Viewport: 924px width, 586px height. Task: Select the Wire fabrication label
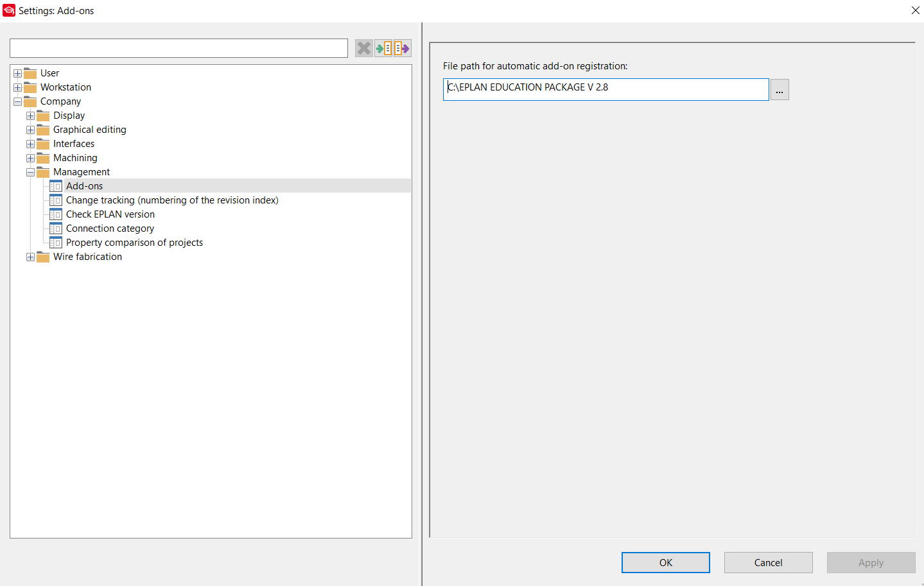tap(87, 257)
